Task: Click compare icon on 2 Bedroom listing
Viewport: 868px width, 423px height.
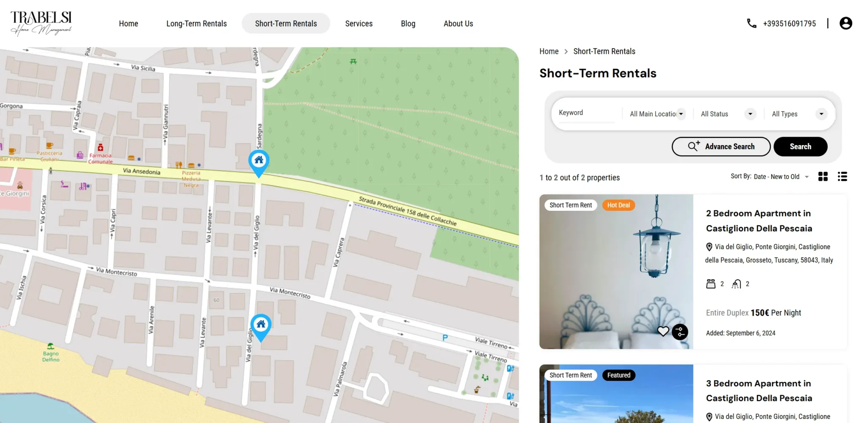Action: (x=680, y=332)
